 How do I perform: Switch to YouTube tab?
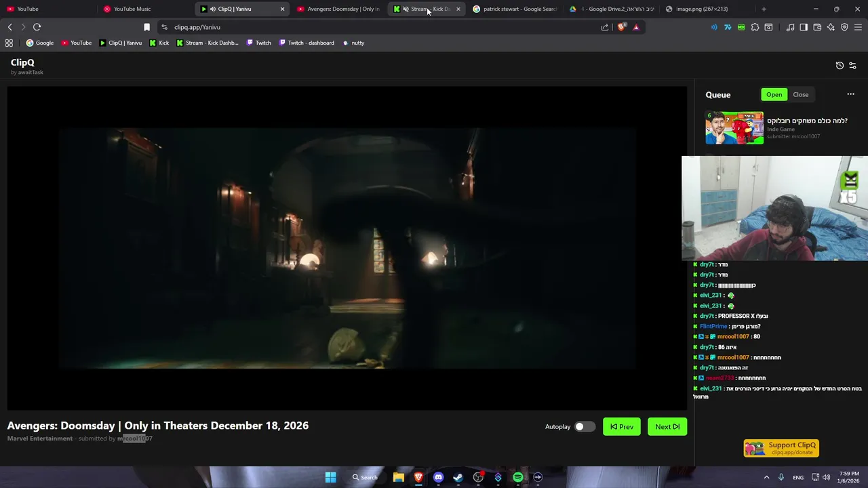click(48, 9)
